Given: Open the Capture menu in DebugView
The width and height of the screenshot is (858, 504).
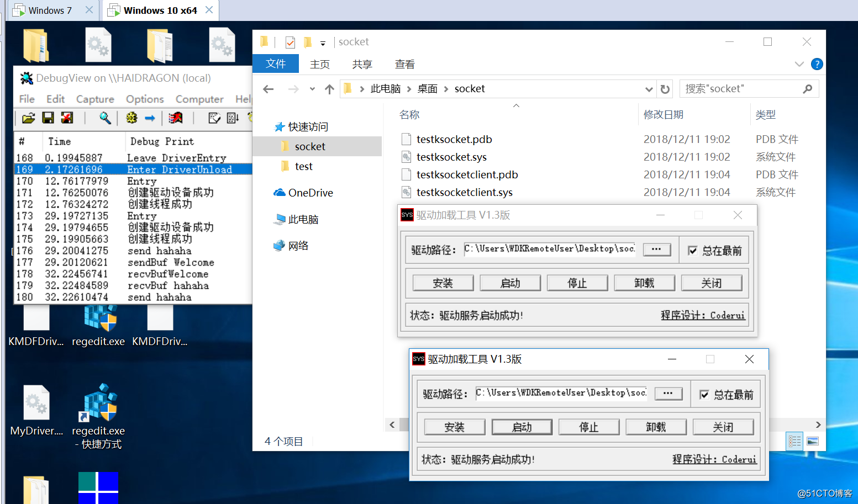Looking at the screenshot, I should coord(95,99).
